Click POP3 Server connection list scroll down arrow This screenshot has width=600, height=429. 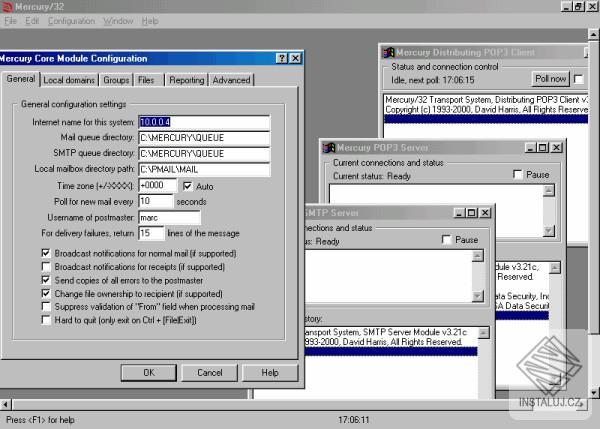549,231
